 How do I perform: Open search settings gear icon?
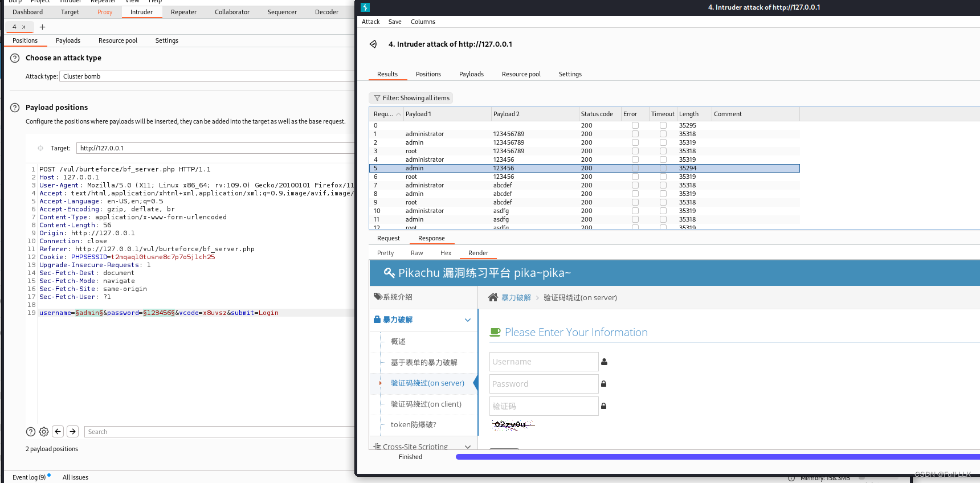tap(44, 432)
